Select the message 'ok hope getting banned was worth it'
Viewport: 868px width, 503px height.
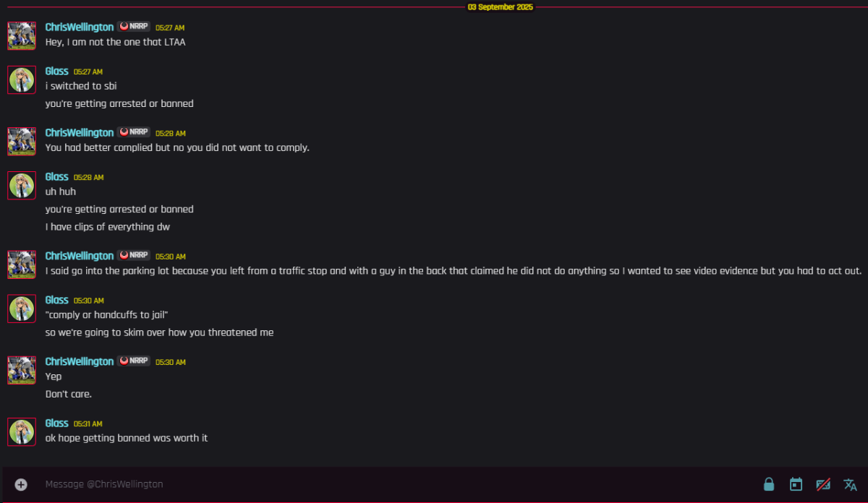[x=127, y=438]
